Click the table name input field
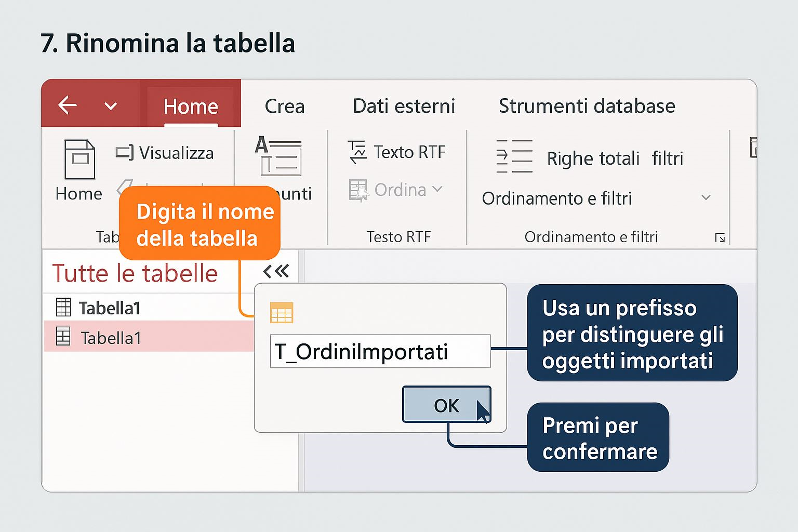The height and width of the screenshot is (532, 798). [380, 352]
